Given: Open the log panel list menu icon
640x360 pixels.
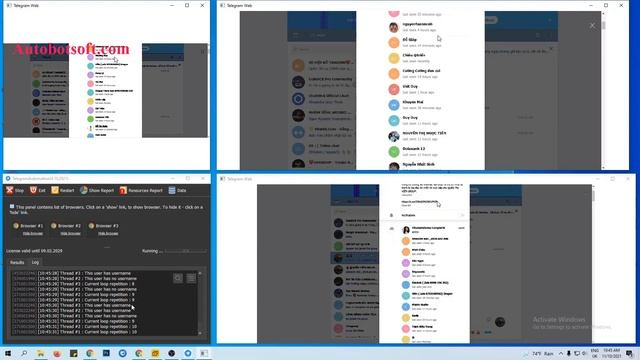Looking at the screenshot, I should point(191,278).
